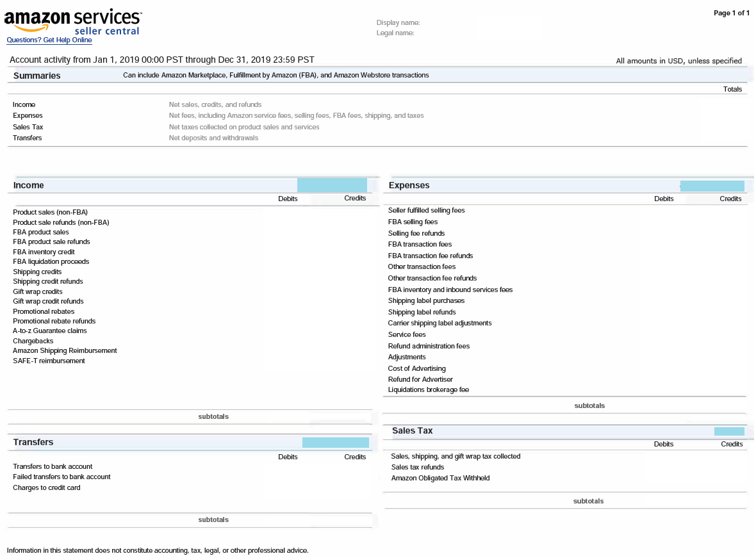Image resolution: width=756 pixels, height=556 pixels.
Task: Click the Shipping credit refunds row
Action: tap(48, 281)
